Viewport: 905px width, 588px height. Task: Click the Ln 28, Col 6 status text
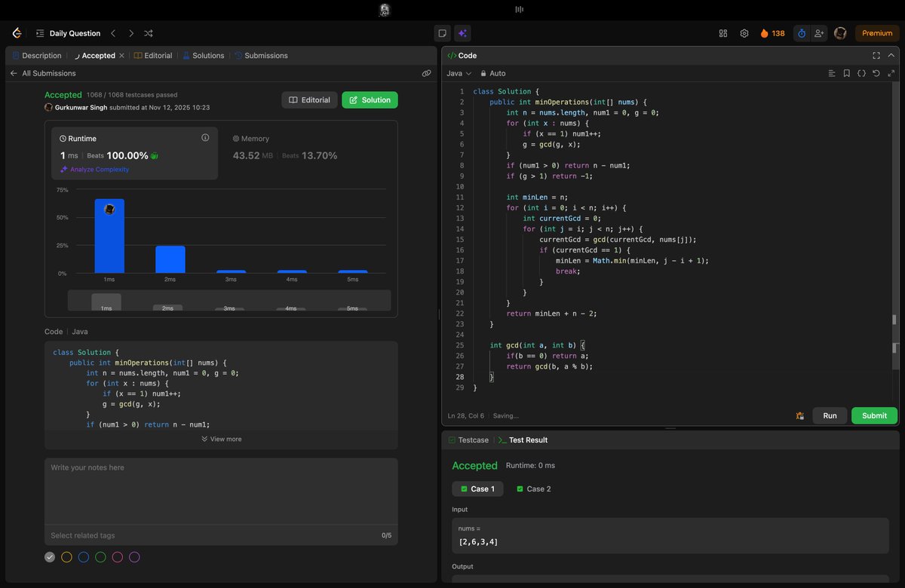(x=466, y=415)
